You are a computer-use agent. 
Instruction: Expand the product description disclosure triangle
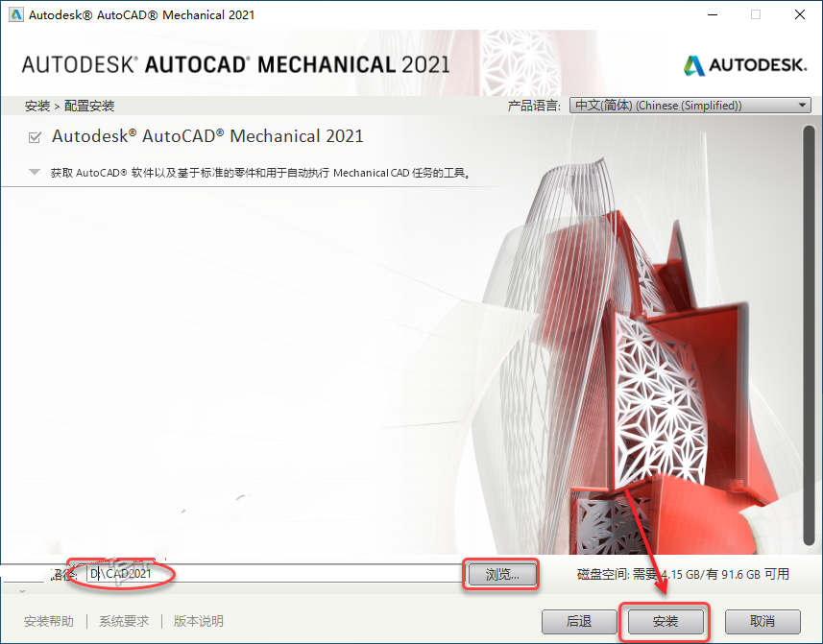(35, 172)
